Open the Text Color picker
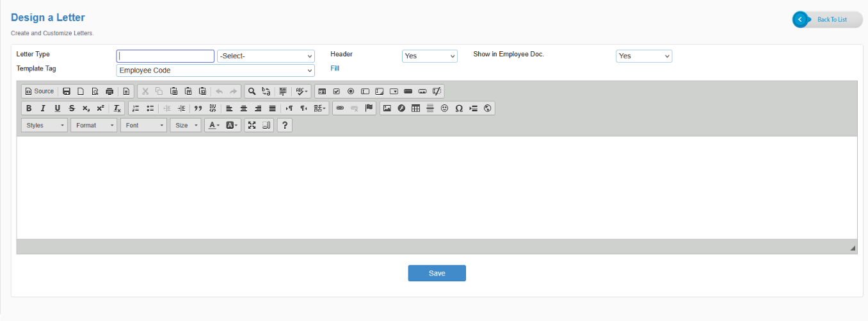The height and width of the screenshot is (321, 868). coord(214,125)
